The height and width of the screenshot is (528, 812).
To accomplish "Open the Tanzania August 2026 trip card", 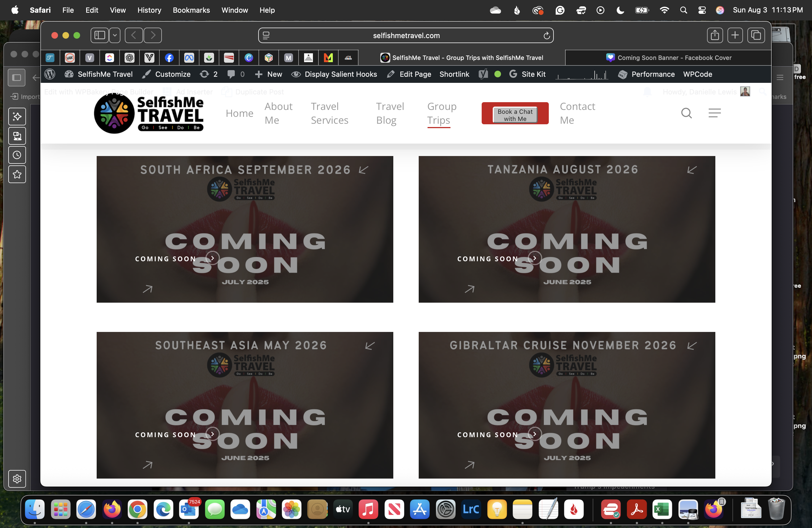I will pyautogui.click(x=567, y=229).
